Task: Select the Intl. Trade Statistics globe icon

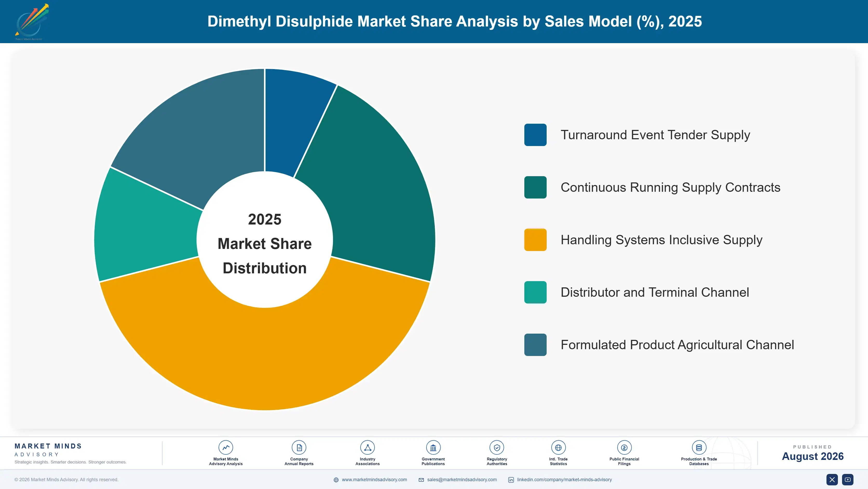Action: (558, 447)
